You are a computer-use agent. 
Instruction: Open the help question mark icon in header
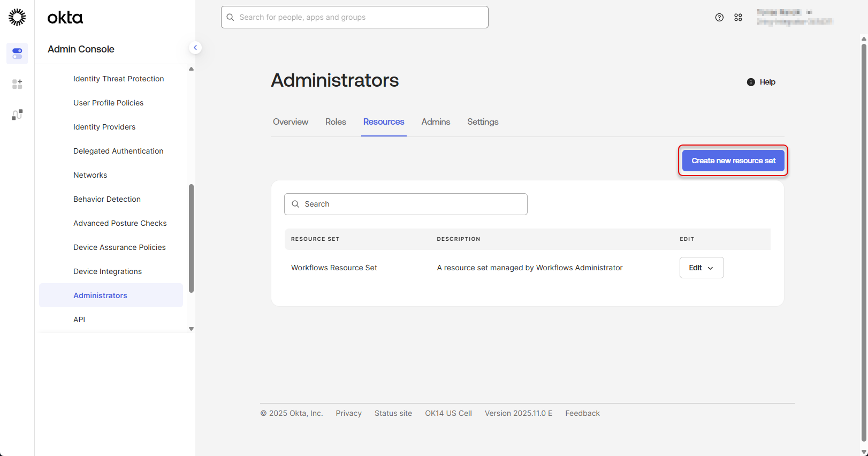(x=719, y=17)
